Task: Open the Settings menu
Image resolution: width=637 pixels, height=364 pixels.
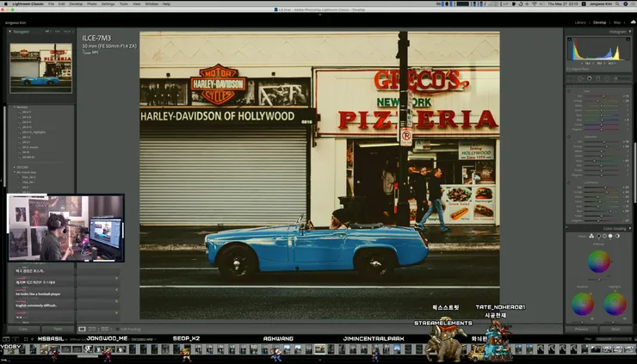Action: [108, 3]
